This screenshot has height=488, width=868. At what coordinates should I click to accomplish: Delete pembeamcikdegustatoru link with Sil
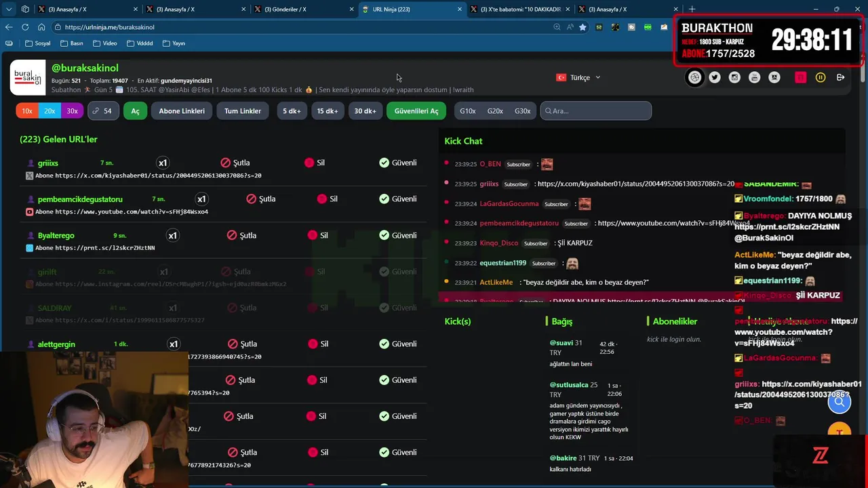(328, 199)
